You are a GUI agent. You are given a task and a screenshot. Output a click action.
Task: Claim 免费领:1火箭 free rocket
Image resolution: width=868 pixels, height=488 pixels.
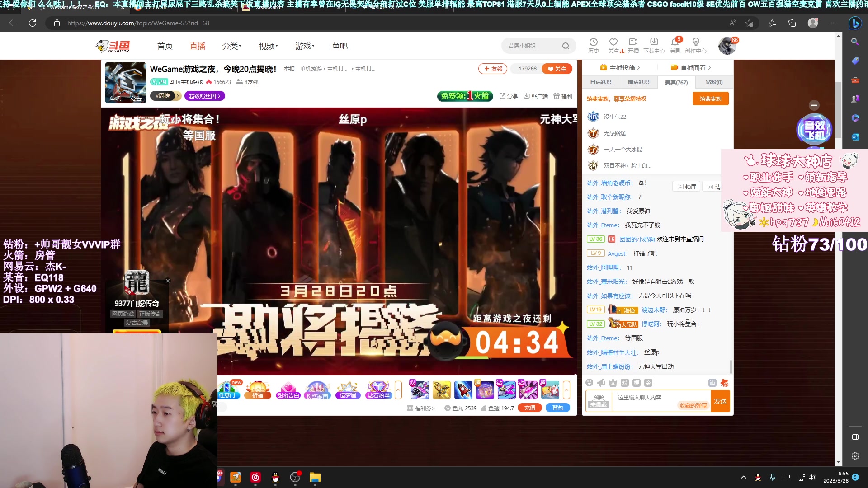465,96
